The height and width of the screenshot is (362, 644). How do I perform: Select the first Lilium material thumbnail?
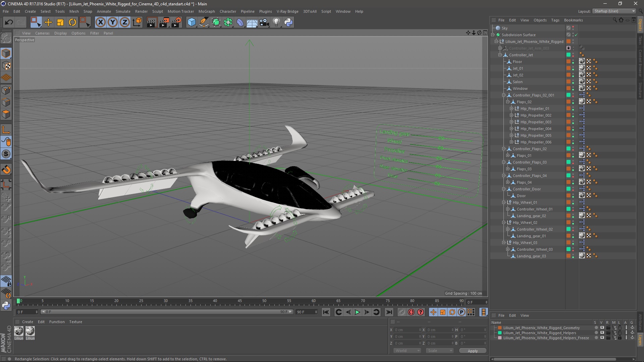[19, 331]
